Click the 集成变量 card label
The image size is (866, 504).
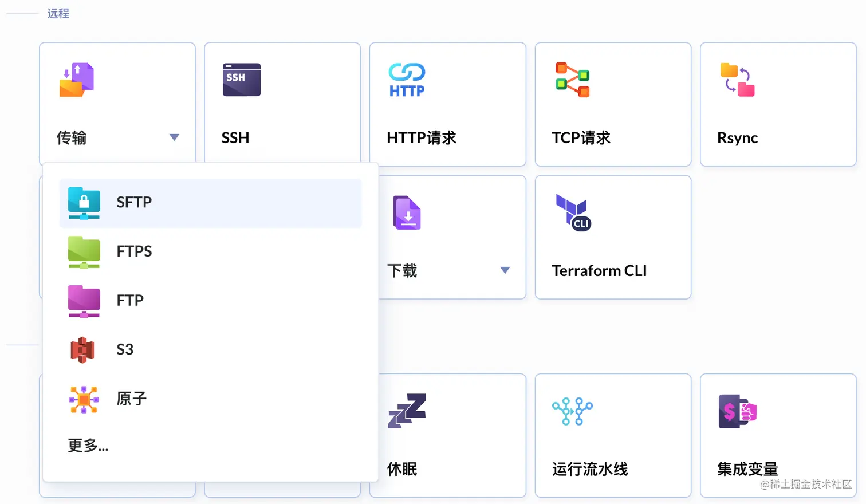747,469
